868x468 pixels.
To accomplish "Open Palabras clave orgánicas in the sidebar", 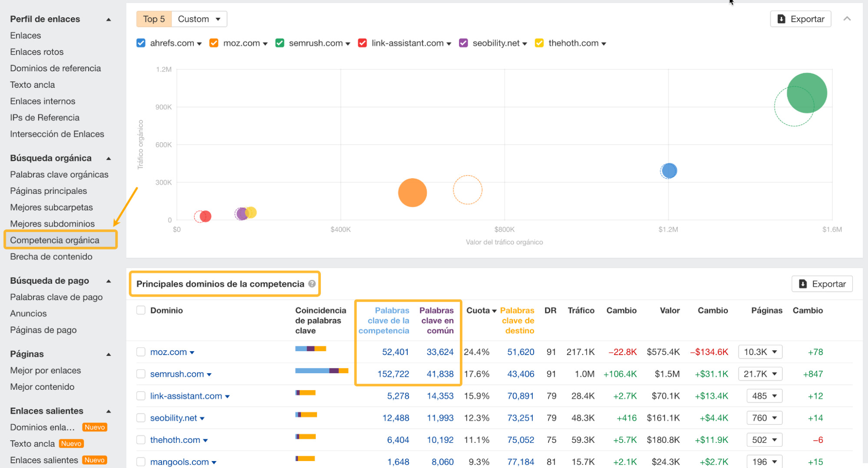I will click(x=59, y=174).
